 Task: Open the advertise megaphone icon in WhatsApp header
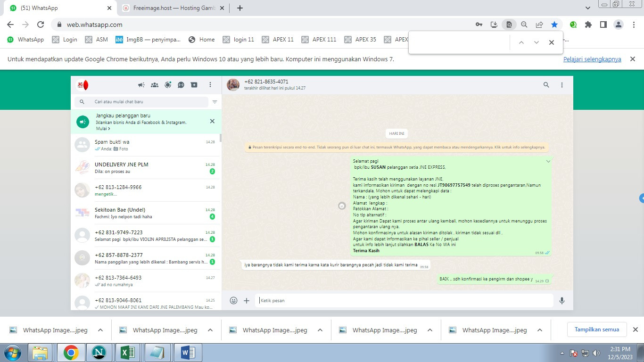(141, 85)
